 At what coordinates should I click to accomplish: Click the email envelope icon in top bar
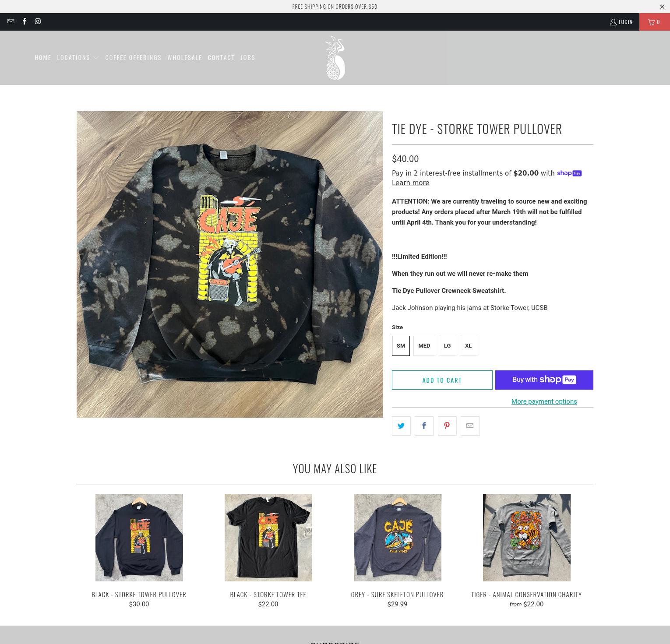[11, 21]
